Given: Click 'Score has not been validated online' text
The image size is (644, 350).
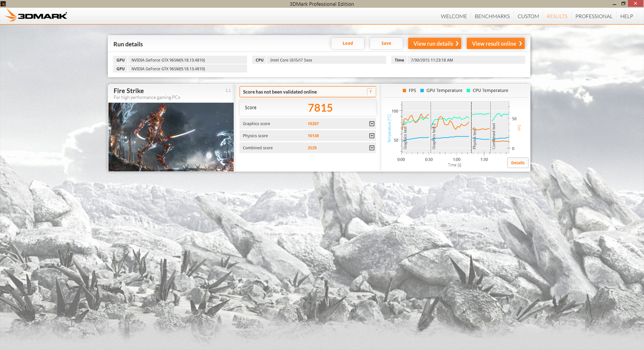Looking at the screenshot, I should tap(280, 92).
